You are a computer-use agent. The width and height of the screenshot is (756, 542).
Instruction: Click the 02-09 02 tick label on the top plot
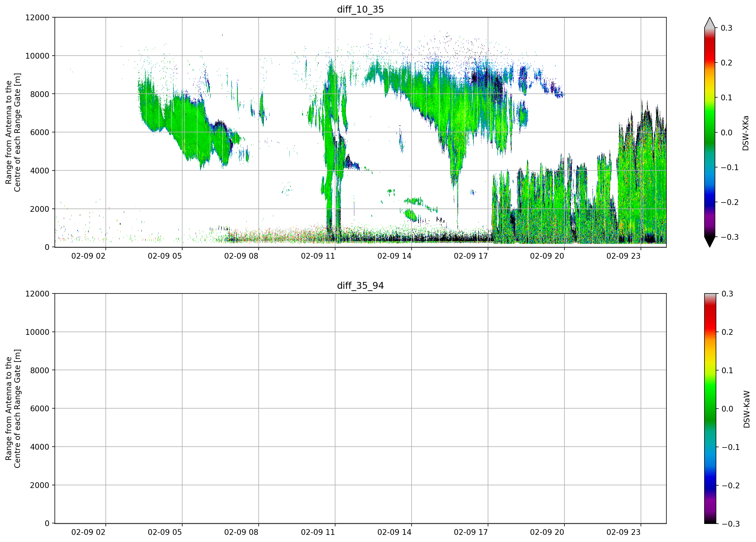(x=88, y=256)
